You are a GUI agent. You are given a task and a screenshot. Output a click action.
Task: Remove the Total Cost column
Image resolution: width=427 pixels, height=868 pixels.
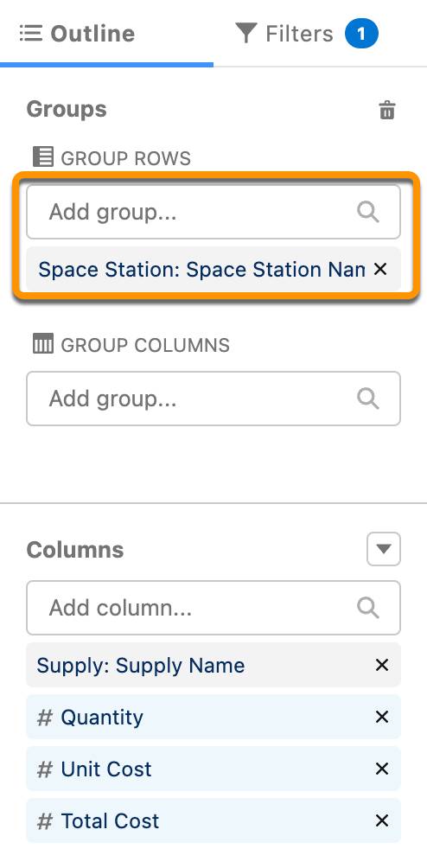click(382, 820)
